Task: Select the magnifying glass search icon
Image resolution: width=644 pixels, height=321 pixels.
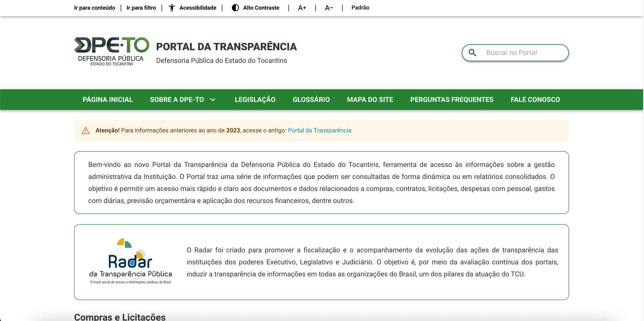Action: click(473, 53)
